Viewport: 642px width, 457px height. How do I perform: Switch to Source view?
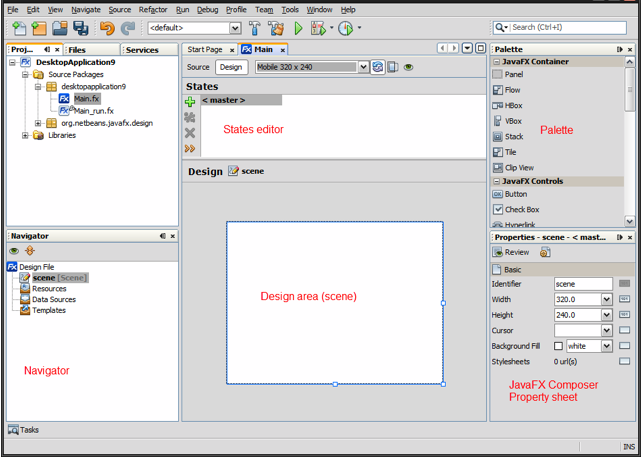[x=198, y=67]
